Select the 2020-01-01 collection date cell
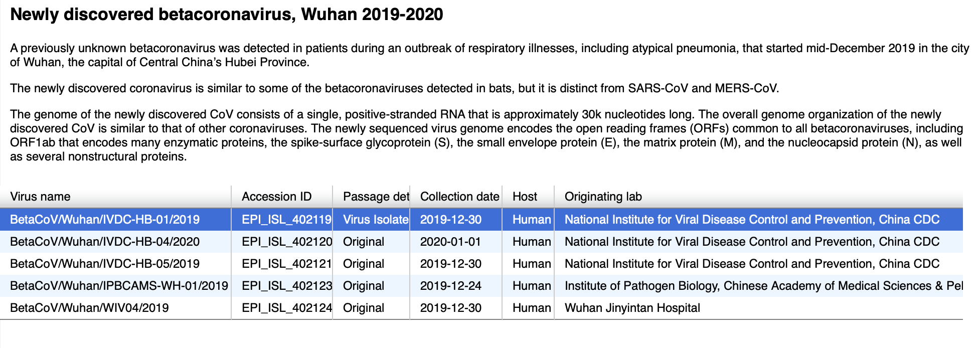The image size is (980, 348). click(450, 242)
